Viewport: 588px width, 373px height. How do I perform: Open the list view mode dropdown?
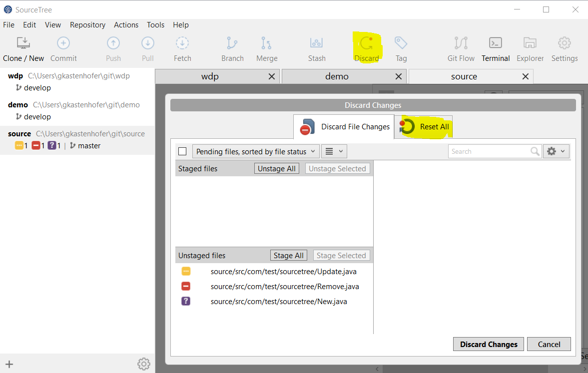pos(334,151)
